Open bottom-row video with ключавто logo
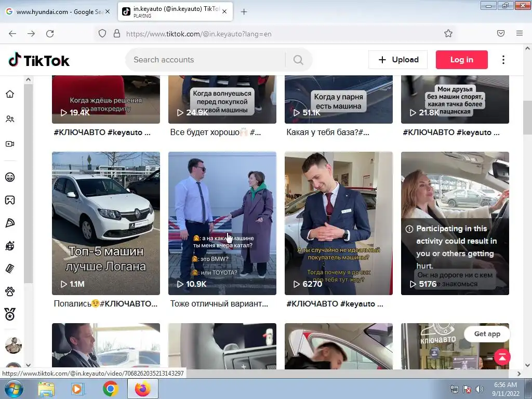Image resolution: width=532 pixels, height=399 pixels. point(455,346)
